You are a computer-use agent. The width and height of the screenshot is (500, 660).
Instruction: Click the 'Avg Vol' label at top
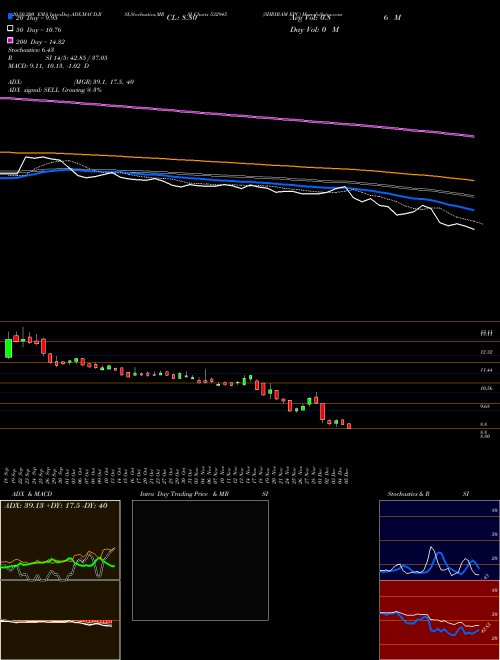[x=310, y=18]
